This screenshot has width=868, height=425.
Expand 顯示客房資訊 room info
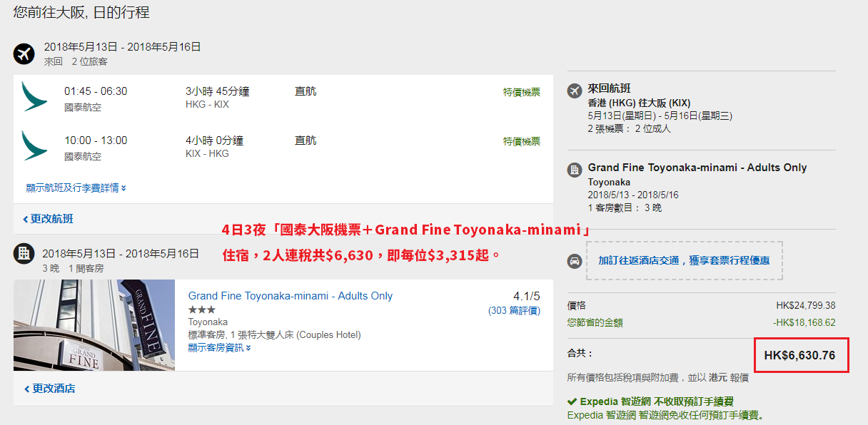219,348
